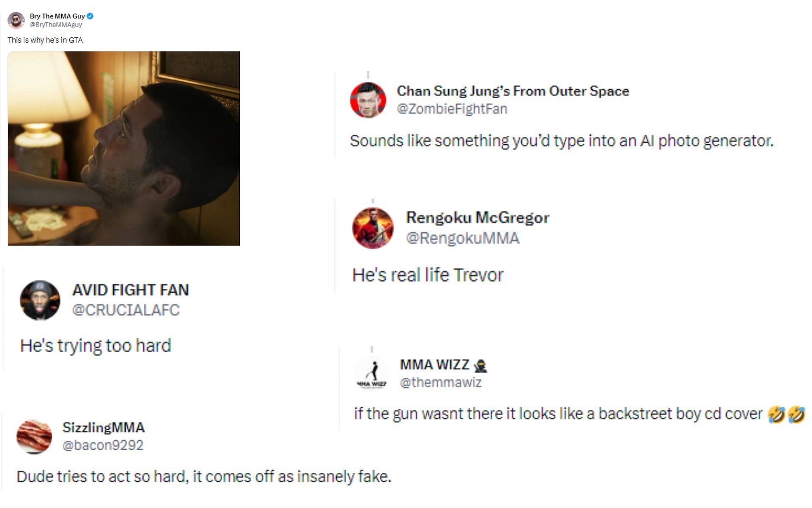Click the SizzlingMMA display name
This screenshot has width=812, height=508.
(104, 427)
